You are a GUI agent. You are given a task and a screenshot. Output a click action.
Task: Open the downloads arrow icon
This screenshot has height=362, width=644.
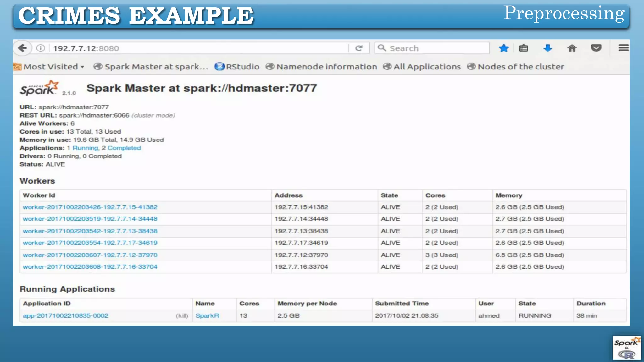pyautogui.click(x=548, y=48)
